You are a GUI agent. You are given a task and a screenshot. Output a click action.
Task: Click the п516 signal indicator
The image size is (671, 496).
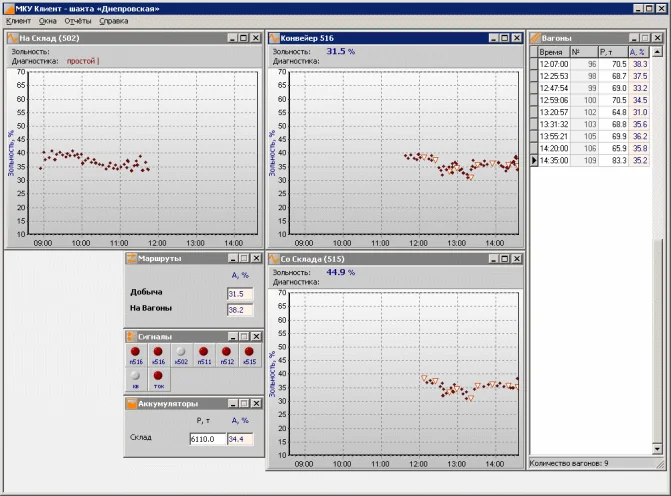(135, 353)
